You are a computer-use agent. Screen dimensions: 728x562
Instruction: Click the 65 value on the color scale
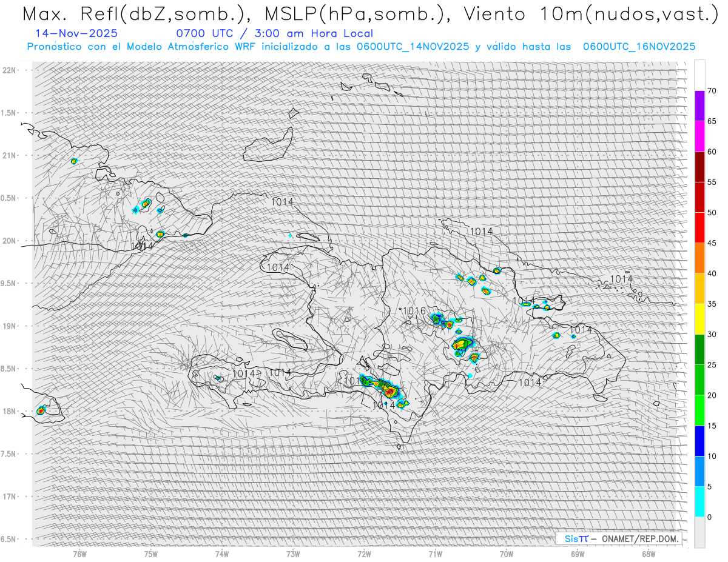(x=712, y=121)
